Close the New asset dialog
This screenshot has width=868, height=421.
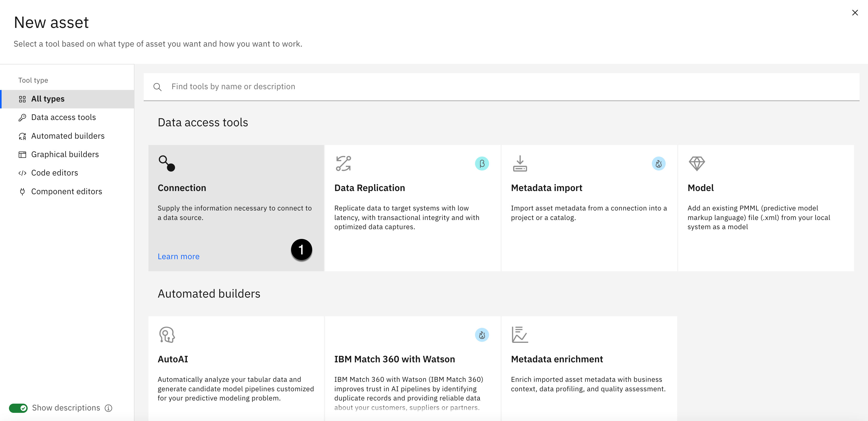(855, 13)
